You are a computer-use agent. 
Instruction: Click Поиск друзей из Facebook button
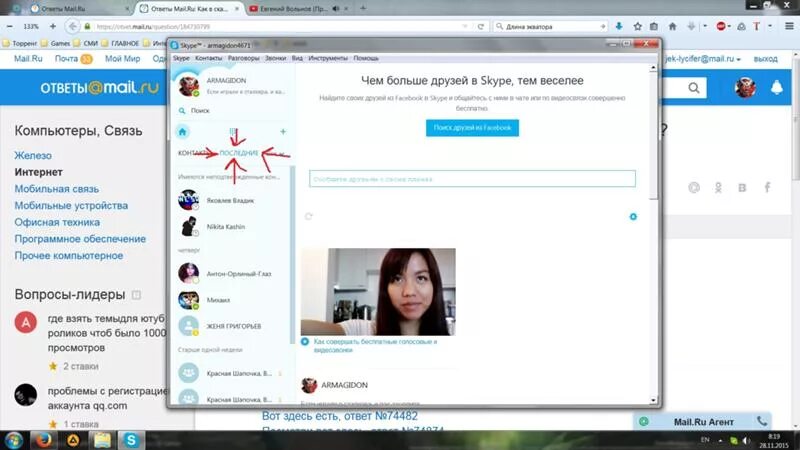coord(472,128)
